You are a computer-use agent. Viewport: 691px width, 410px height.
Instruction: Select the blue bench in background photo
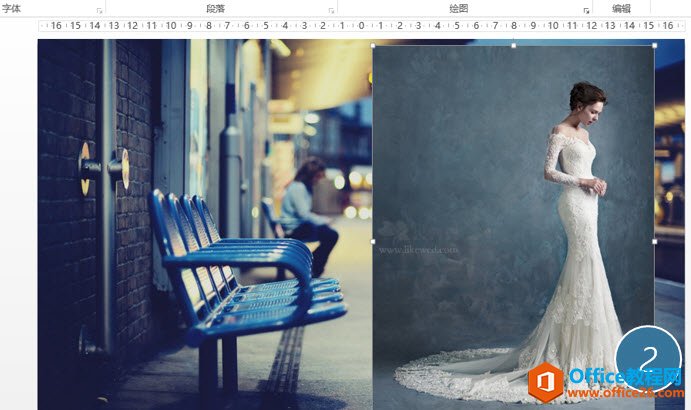click(240, 270)
